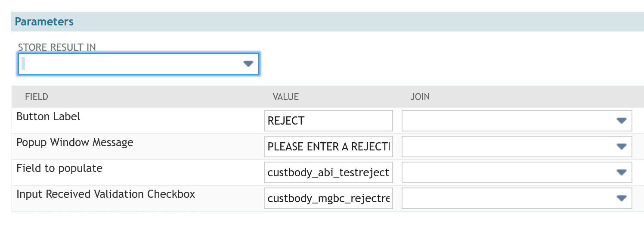Click the STORE RESULT IN label text

click(x=57, y=47)
